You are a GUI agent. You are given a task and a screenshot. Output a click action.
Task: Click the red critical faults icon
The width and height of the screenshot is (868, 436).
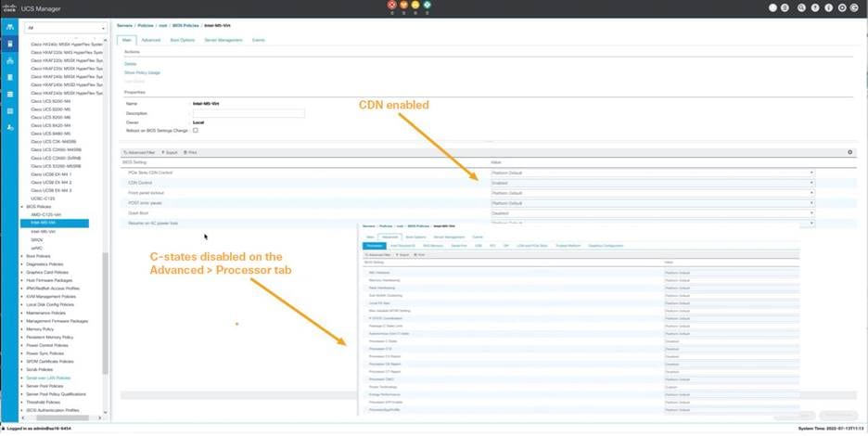(x=392, y=5)
